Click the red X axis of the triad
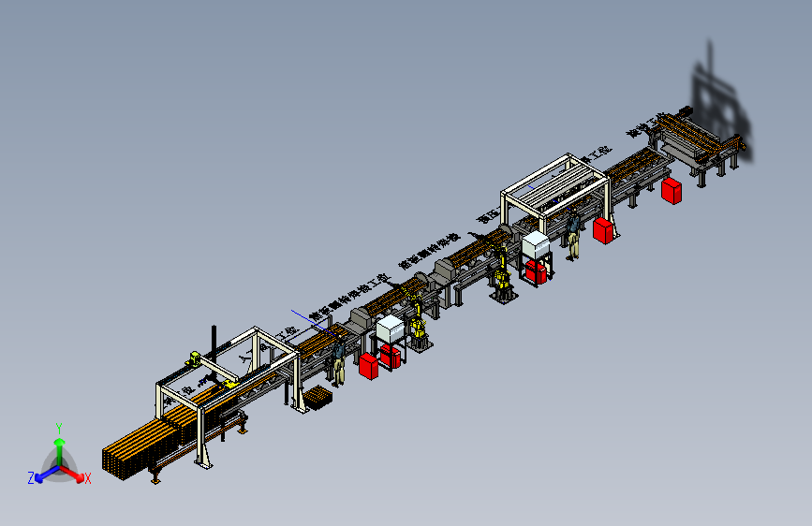The width and height of the screenshot is (812, 526). click(x=75, y=475)
